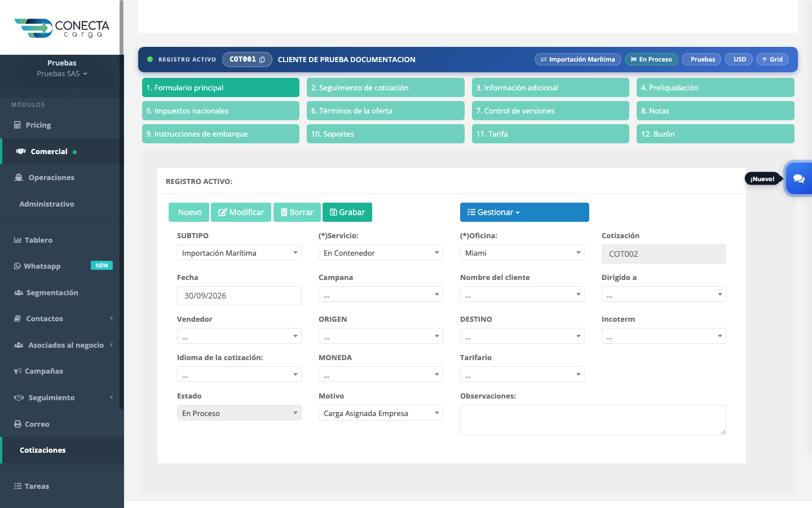
Task: Click the Seguimiento handshake icon
Action: click(x=19, y=397)
